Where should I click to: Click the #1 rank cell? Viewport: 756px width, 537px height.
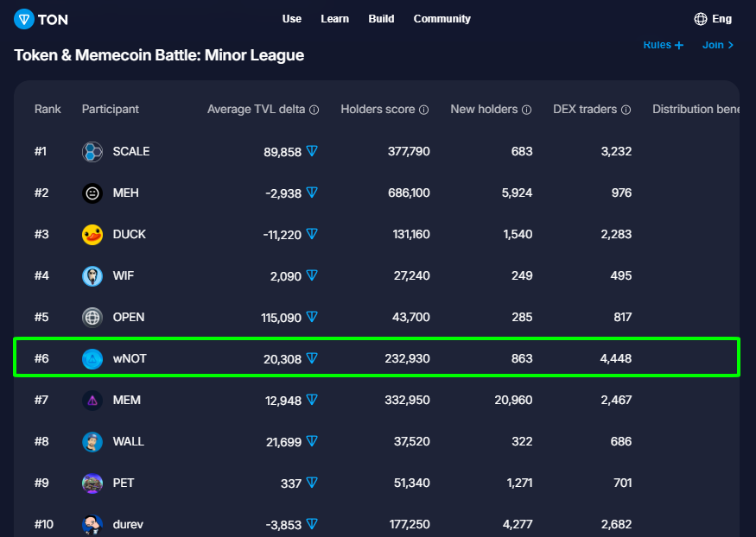click(x=41, y=152)
